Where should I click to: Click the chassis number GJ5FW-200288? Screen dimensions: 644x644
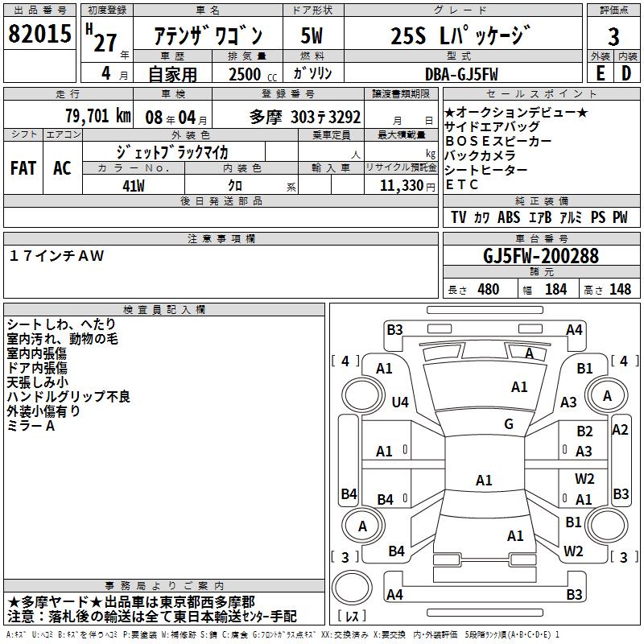point(541,256)
